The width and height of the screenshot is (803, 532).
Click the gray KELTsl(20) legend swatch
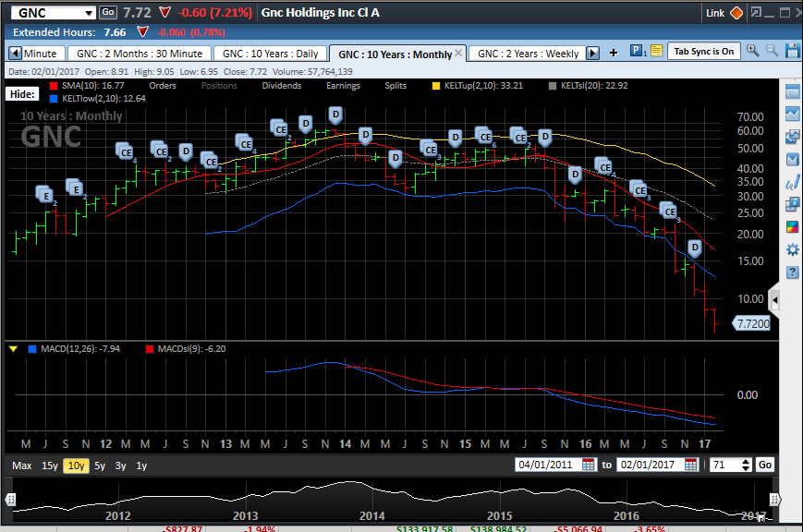(552, 86)
